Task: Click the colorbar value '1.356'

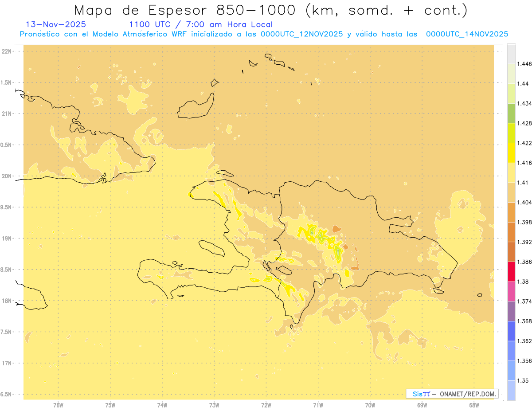Action: pyautogui.click(x=524, y=361)
